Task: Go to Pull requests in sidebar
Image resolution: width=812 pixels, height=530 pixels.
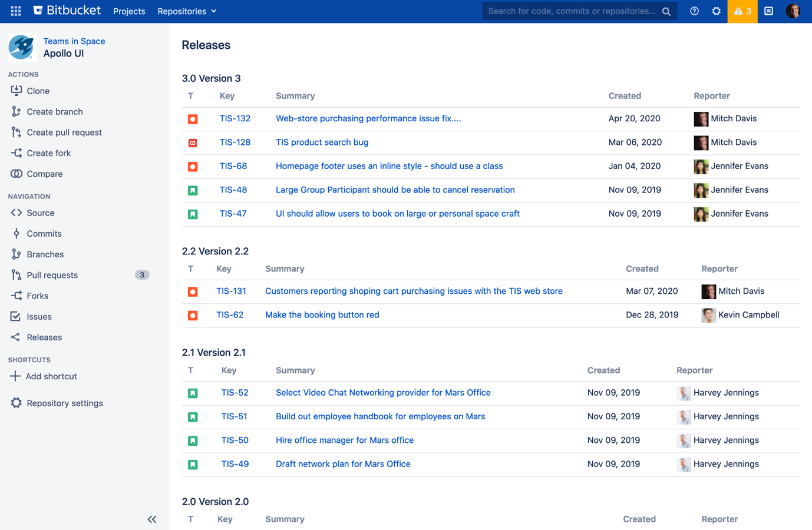Action: coord(52,275)
